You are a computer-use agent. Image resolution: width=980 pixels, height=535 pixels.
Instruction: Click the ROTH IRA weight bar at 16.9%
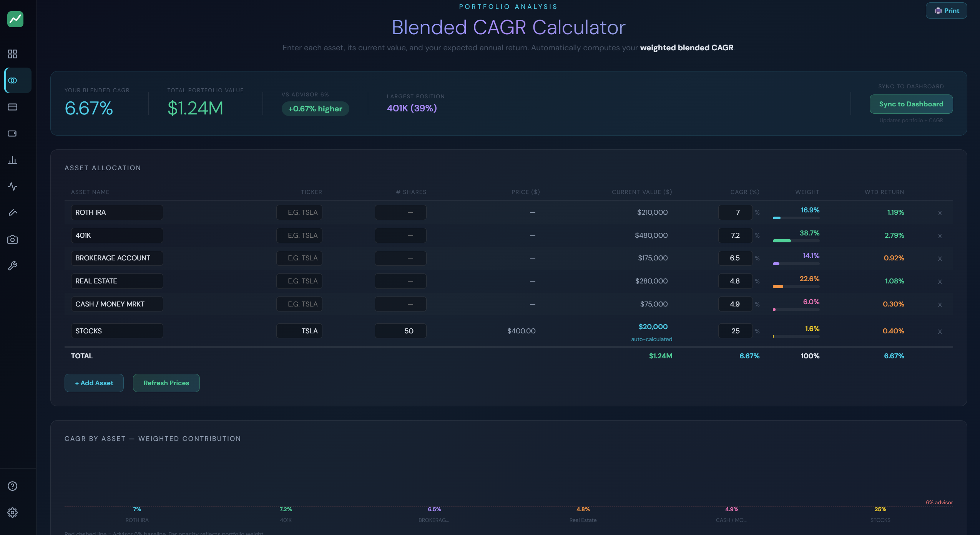[796, 218]
